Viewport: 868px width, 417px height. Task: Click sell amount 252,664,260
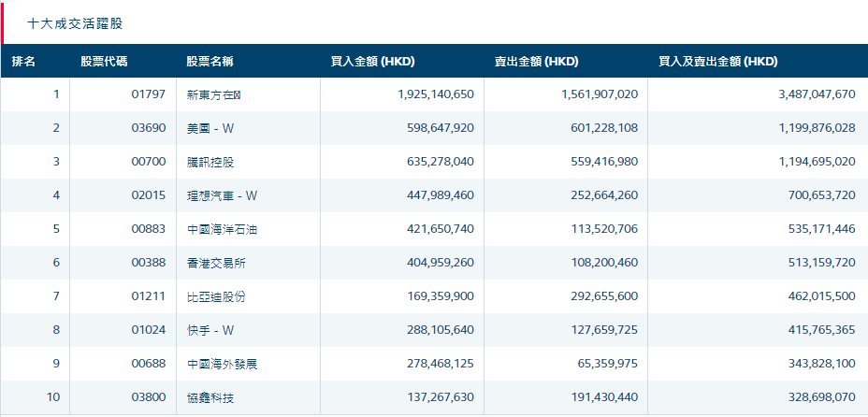(604, 195)
